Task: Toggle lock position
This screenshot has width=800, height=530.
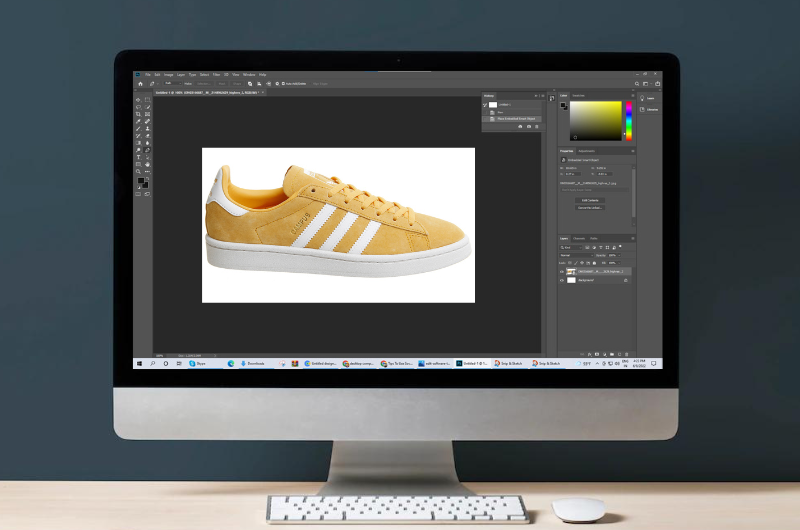Action: coord(582,263)
